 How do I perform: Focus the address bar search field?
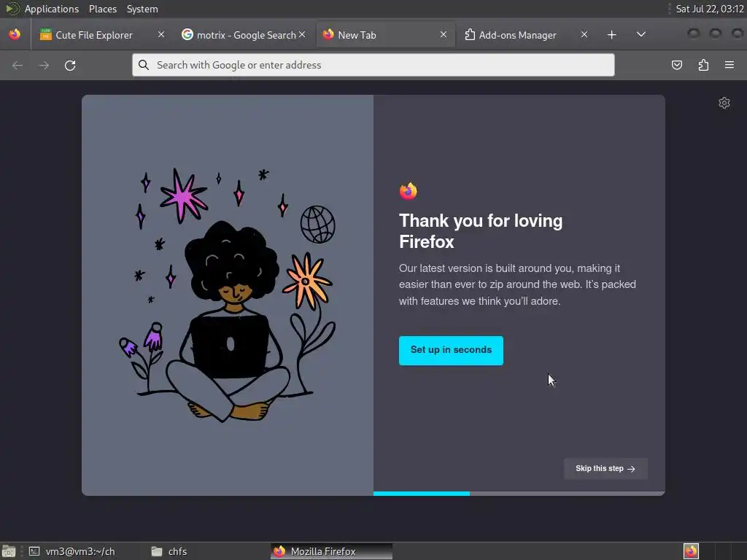(x=373, y=65)
